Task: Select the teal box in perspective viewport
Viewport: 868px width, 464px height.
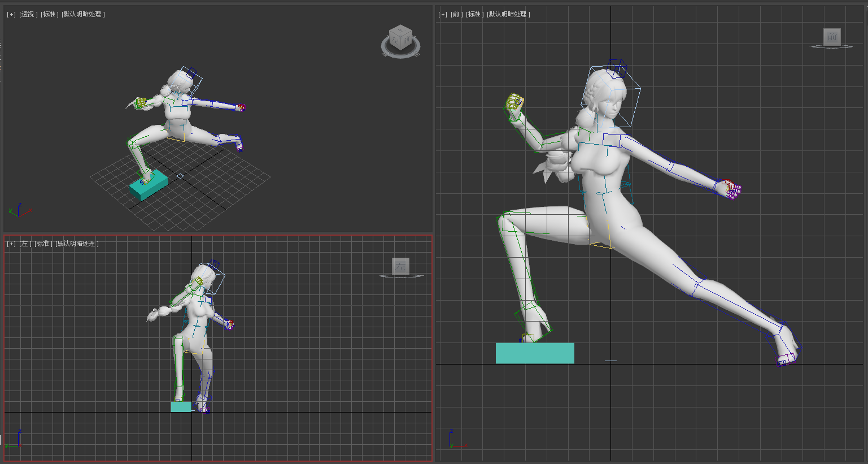Action: (149, 185)
